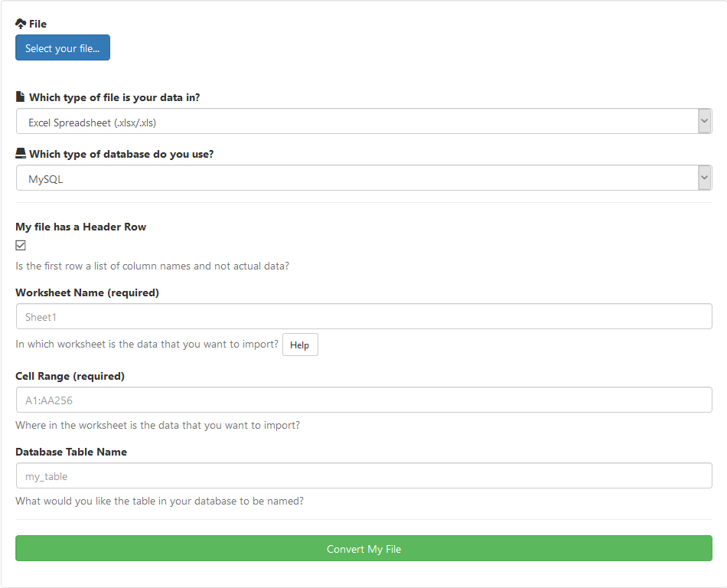Viewport: 727px width, 588px height.
Task: Click the 'Cell Range (required)' label
Action: [70, 376]
